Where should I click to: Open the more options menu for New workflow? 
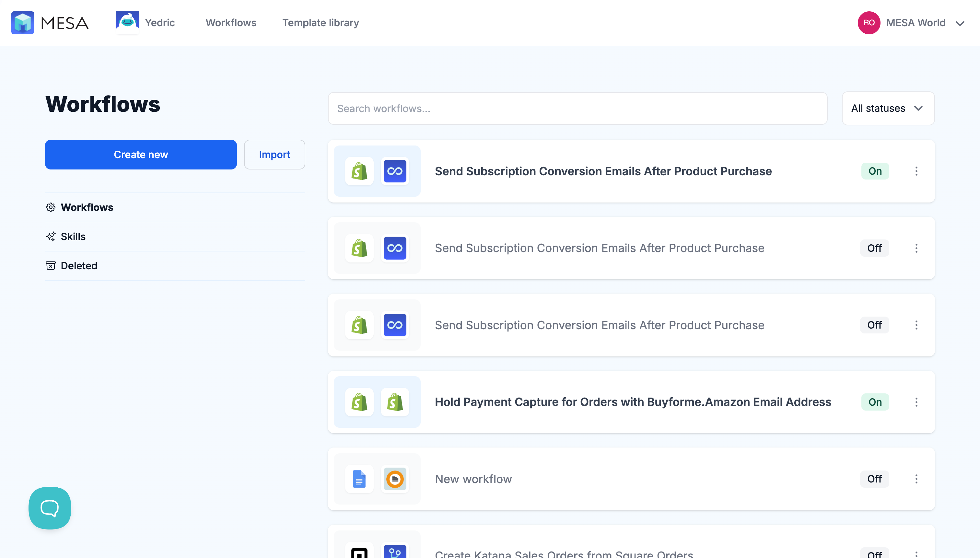[x=916, y=479]
